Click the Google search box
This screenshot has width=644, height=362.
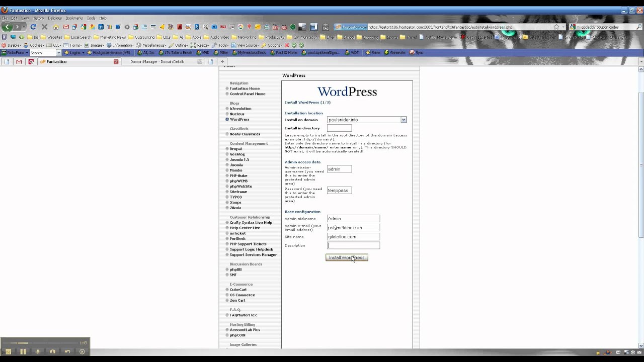[605, 27]
